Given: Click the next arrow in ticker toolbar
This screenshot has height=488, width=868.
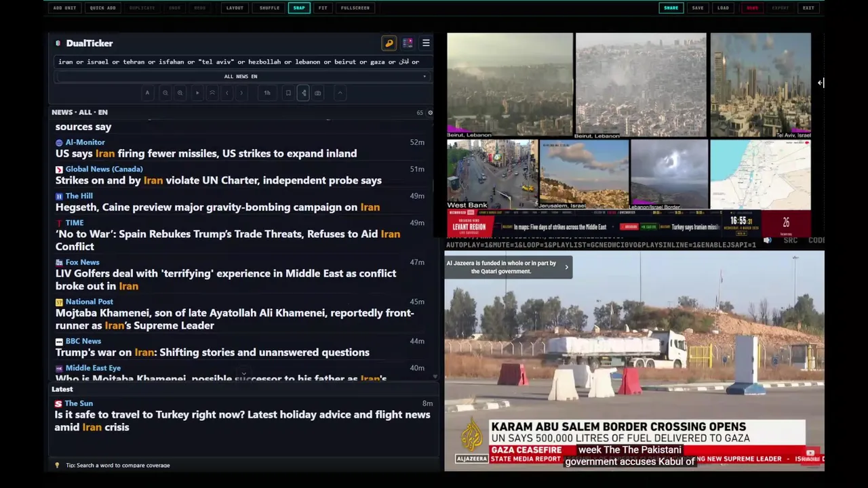Looking at the screenshot, I should pyautogui.click(x=241, y=93).
